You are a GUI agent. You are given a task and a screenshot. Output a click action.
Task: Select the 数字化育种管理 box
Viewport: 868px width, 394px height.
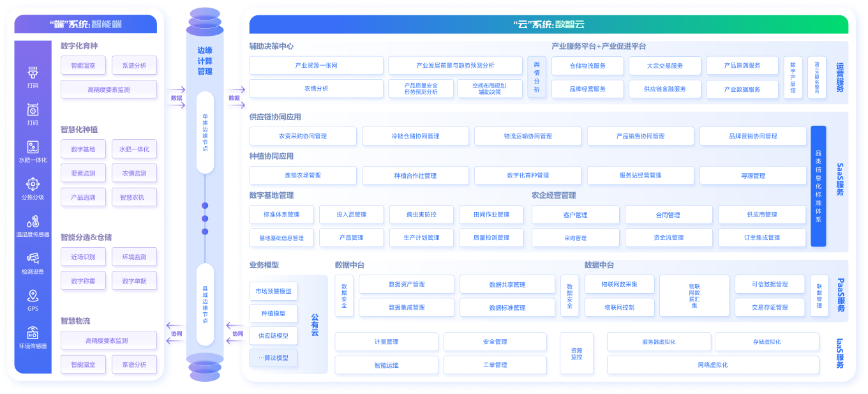pos(528,175)
